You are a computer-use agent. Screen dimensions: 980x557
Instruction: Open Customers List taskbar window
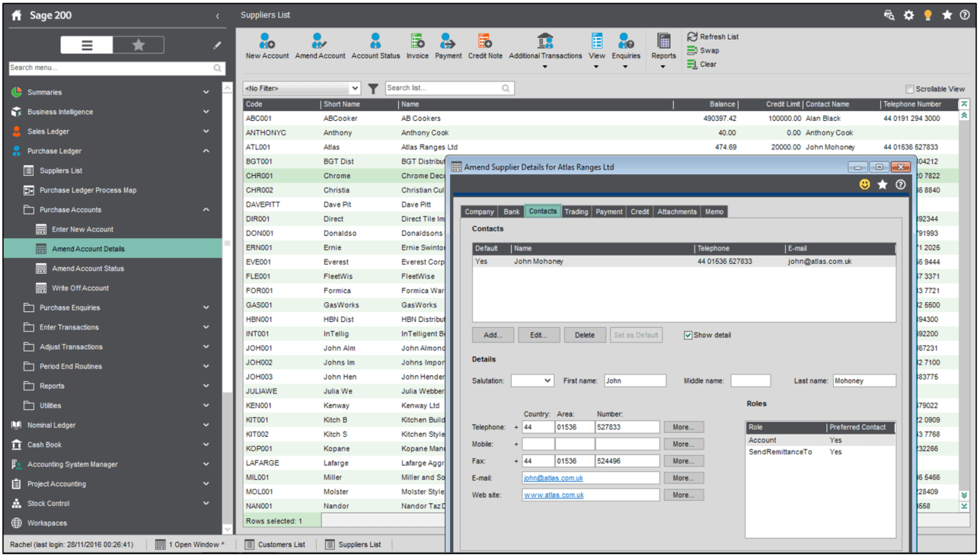point(276,545)
